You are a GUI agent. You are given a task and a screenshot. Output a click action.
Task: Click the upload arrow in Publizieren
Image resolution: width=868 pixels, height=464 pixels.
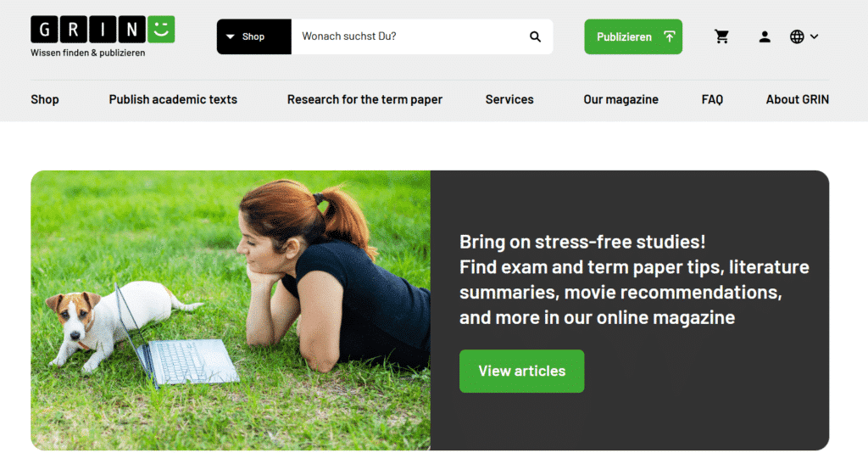pyautogui.click(x=670, y=36)
